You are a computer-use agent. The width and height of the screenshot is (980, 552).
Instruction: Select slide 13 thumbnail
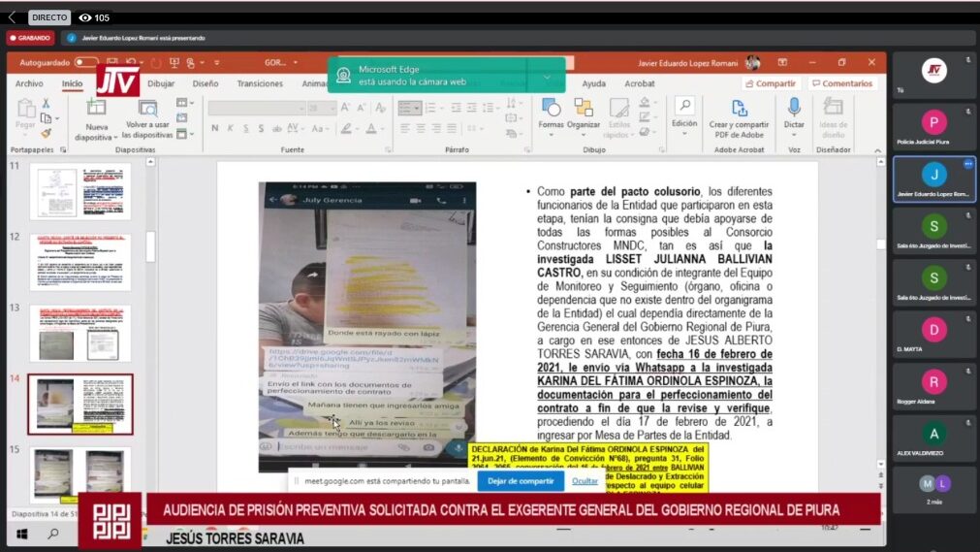coord(79,333)
